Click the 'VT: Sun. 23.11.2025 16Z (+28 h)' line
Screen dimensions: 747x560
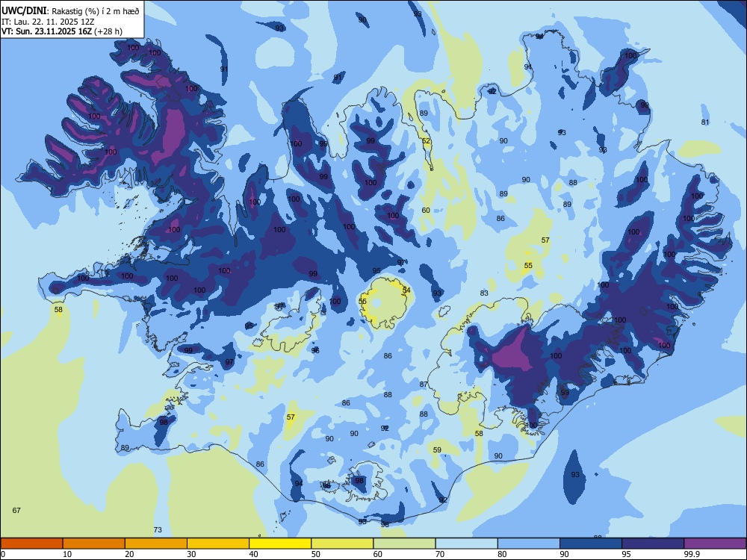tap(62, 31)
